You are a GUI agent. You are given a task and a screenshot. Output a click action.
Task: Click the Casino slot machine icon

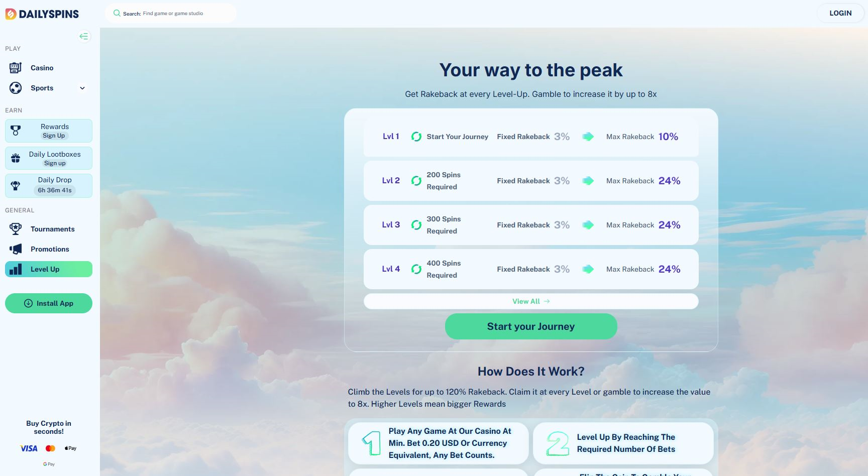coord(16,68)
